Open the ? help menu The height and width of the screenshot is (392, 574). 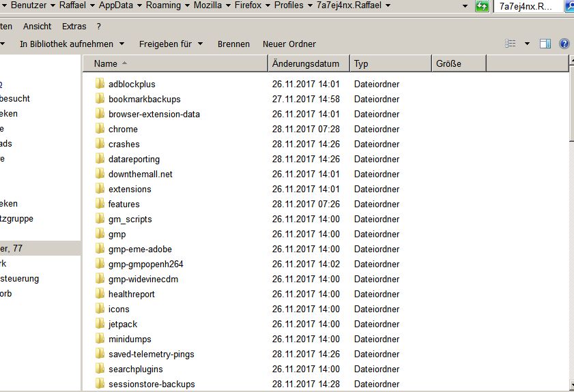pyautogui.click(x=99, y=27)
